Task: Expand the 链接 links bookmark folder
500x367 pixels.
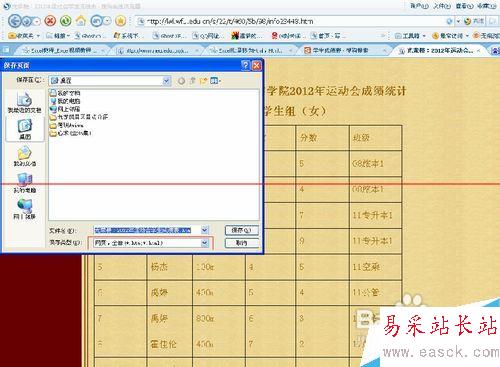Action: (58, 35)
